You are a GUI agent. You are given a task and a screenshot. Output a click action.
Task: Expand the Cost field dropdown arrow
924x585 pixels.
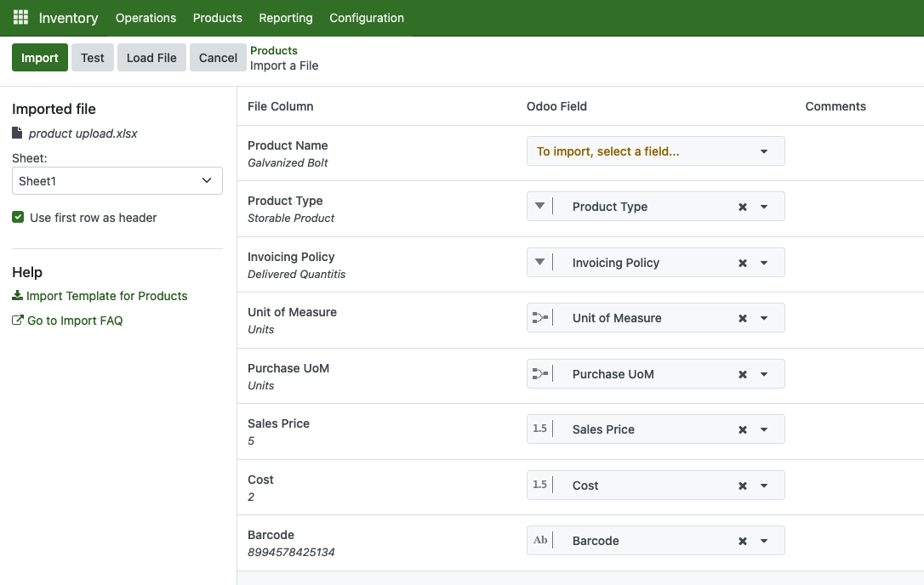(x=764, y=486)
